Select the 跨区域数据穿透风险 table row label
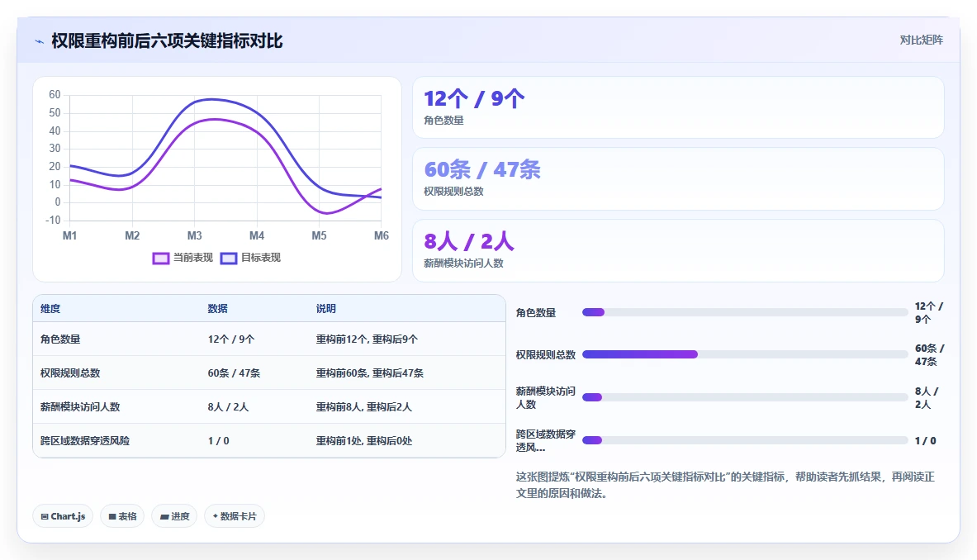The width and height of the screenshot is (977, 560). (x=85, y=440)
